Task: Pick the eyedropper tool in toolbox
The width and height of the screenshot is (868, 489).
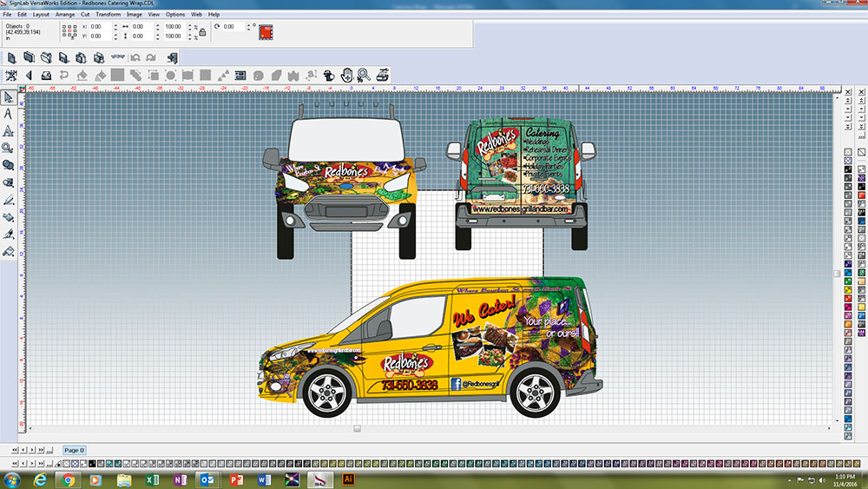Action: point(8,235)
